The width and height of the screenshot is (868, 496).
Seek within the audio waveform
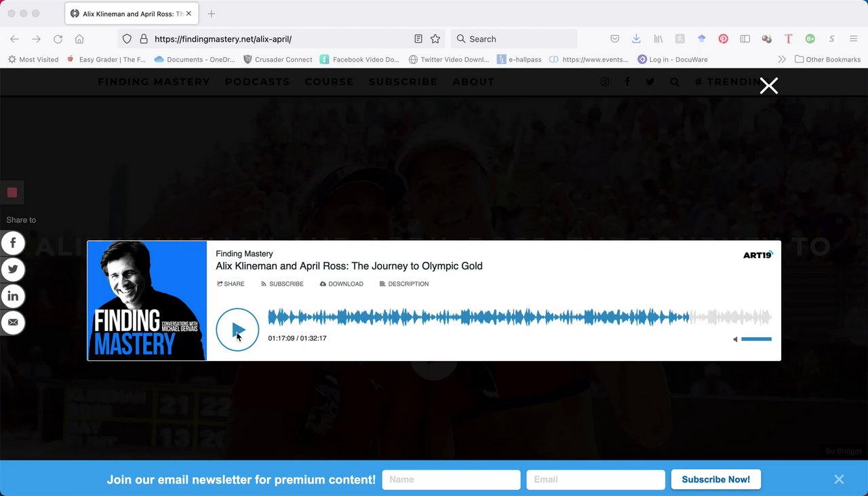(519, 317)
